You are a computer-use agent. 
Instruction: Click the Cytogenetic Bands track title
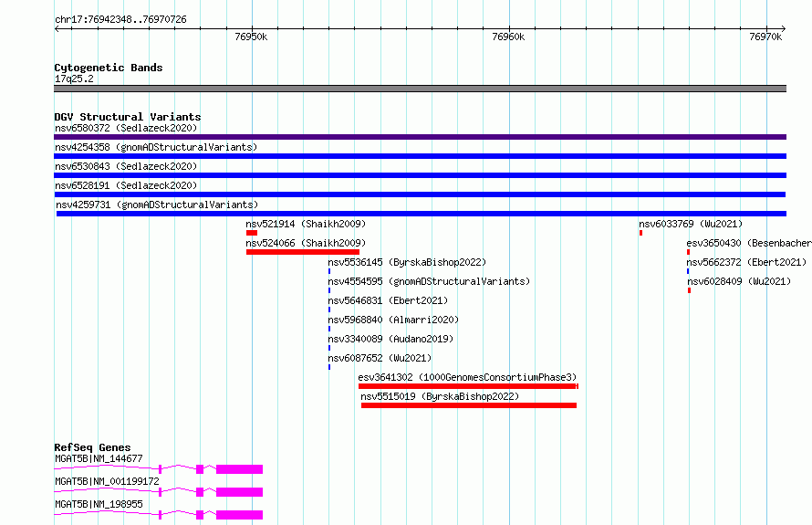tap(109, 68)
